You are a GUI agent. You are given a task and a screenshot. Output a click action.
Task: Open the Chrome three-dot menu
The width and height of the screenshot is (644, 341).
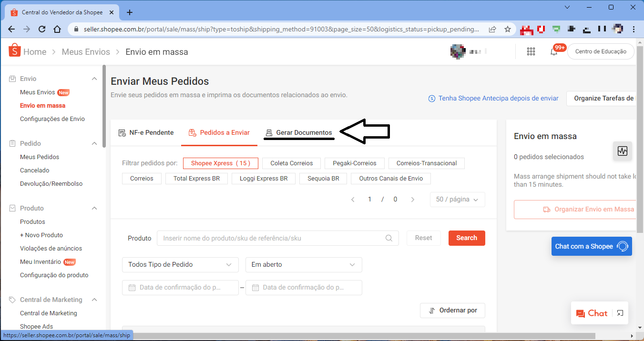click(634, 29)
